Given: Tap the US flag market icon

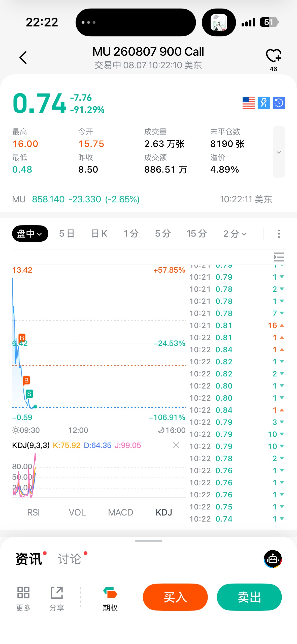Looking at the screenshot, I should [x=248, y=103].
